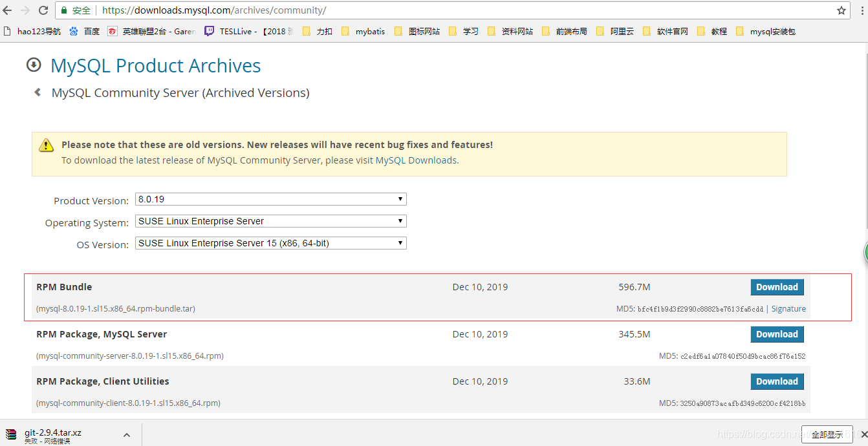Open the MySQL Downloads link
Viewport: 868px width, 446px height.
416,160
